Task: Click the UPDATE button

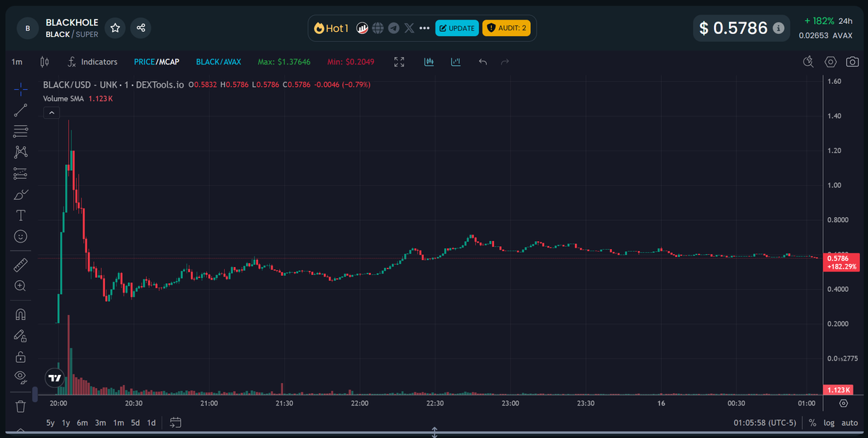Action: (x=456, y=28)
